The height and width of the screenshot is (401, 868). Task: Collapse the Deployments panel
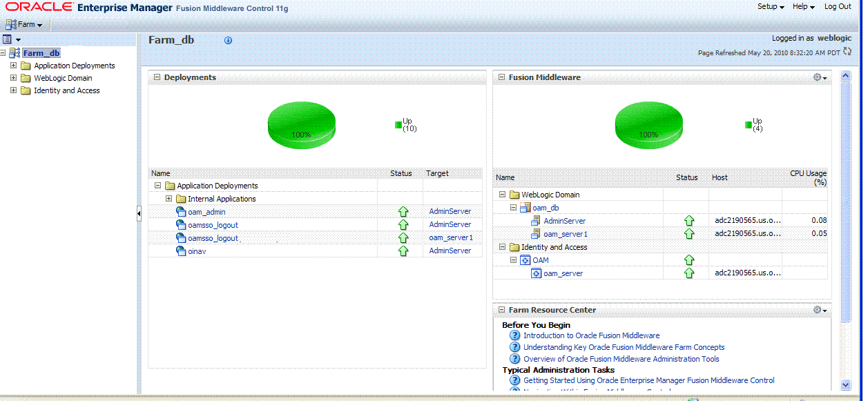[157, 77]
